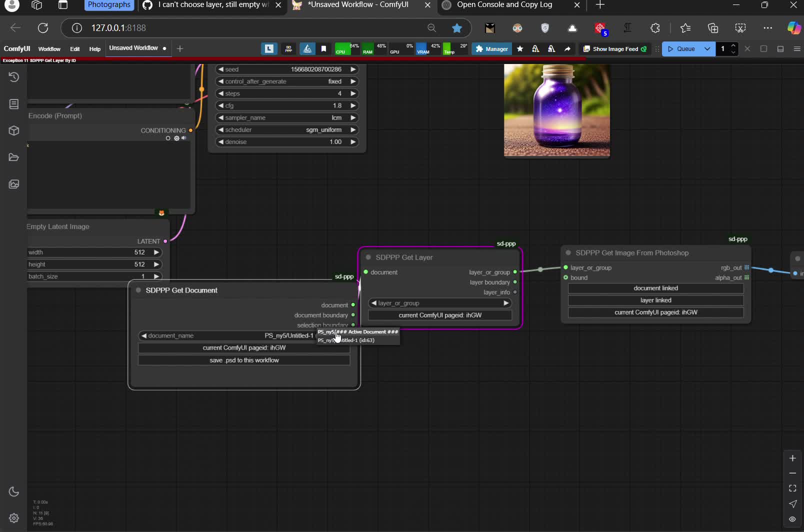The height and width of the screenshot is (532, 804).
Task: Open the model library cube icon
Action: click(x=14, y=130)
